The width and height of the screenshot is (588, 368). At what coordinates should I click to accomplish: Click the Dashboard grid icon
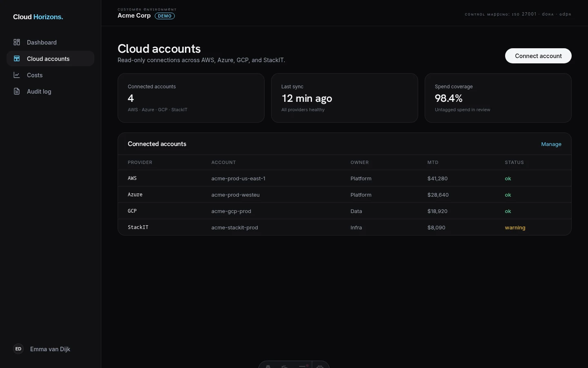[x=17, y=42]
